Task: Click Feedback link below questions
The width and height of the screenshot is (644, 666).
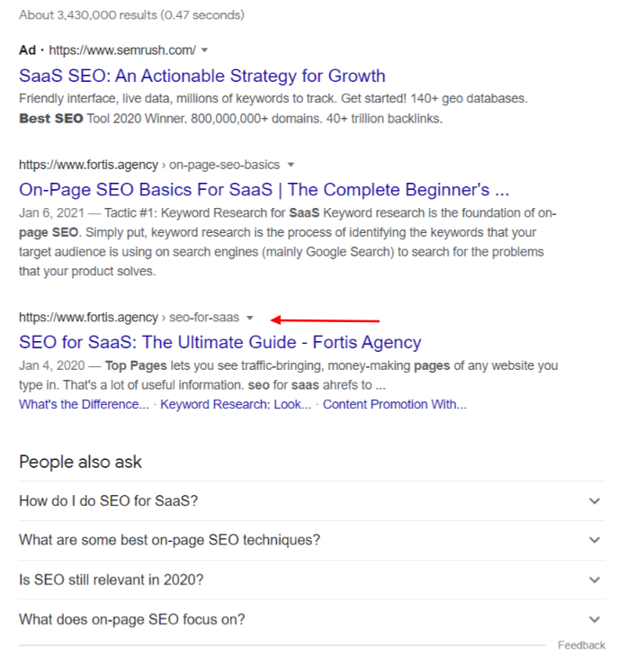Action: click(581, 645)
